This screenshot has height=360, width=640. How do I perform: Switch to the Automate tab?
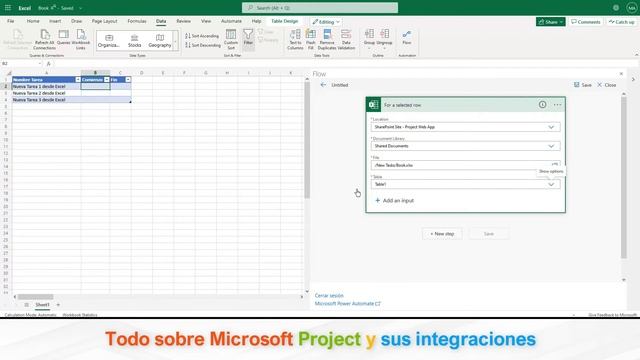coord(231,21)
